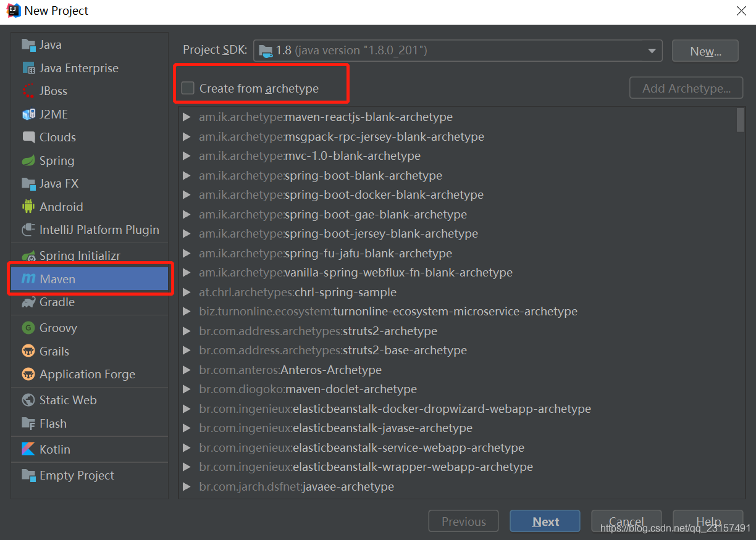Click the Clouds speech-bubble icon
The height and width of the screenshot is (540, 756).
tap(28, 137)
